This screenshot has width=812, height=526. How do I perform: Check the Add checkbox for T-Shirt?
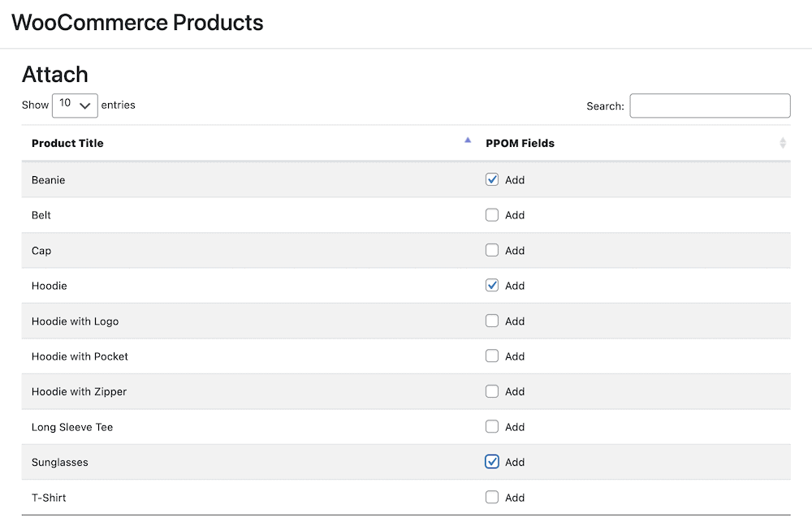click(492, 497)
